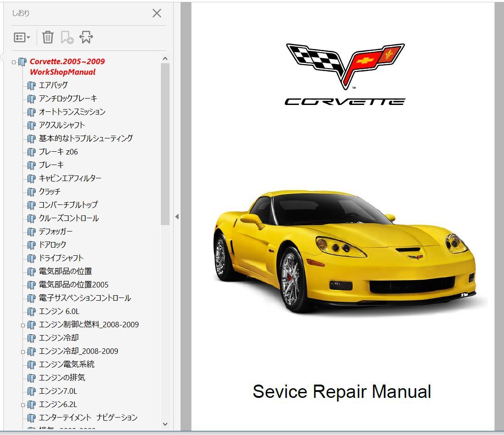Select the オートトランスミッション bookmark

tap(71, 111)
